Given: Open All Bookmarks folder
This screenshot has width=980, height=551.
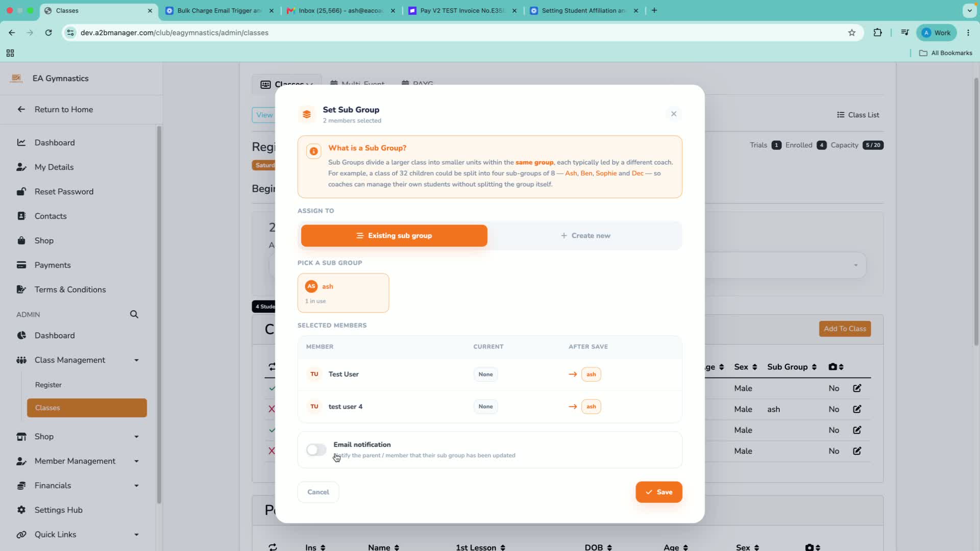Looking at the screenshot, I should click(x=946, y=53).
